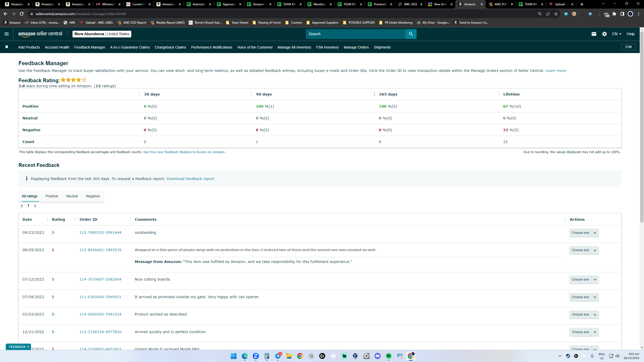The width and height of the screenshot is (644, 362).
Task: Open actions dropdown for 'Product worked as described'
Action: click(584, 314)
